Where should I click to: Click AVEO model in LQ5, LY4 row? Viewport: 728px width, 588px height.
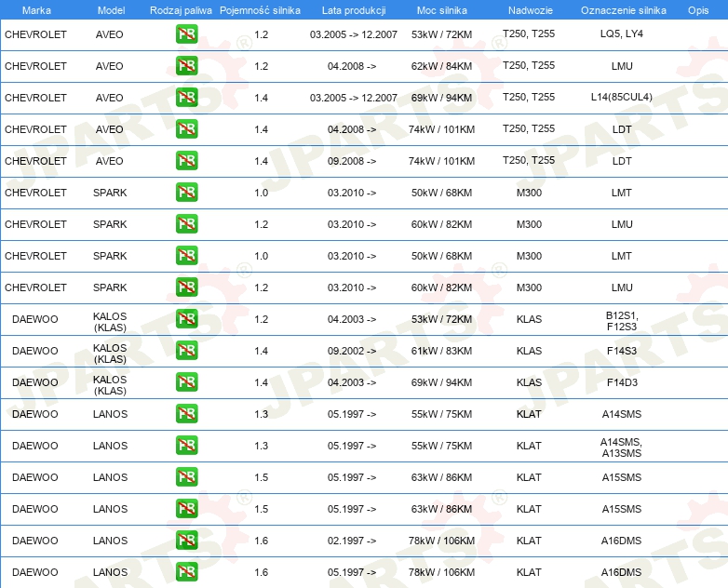(x=110, y=34)
